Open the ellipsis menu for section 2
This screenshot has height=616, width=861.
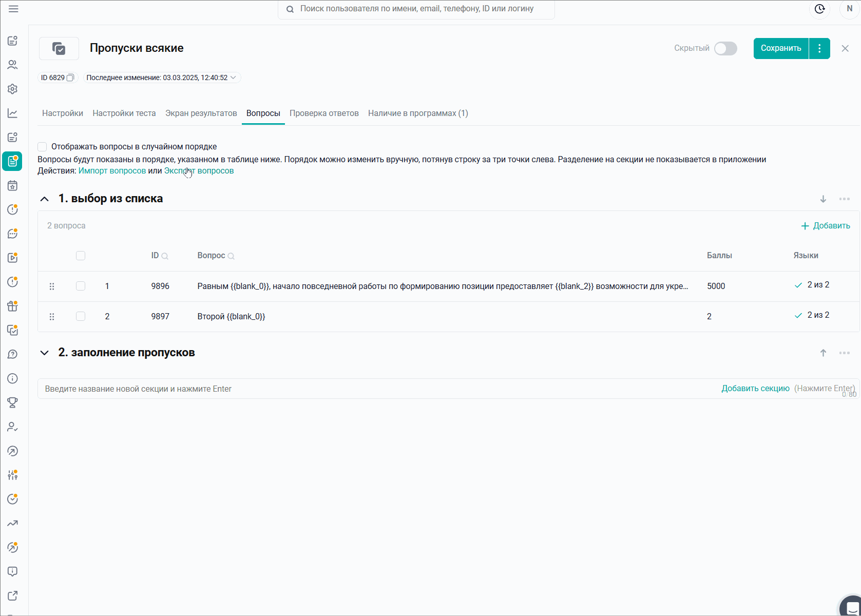coord(845,353)
